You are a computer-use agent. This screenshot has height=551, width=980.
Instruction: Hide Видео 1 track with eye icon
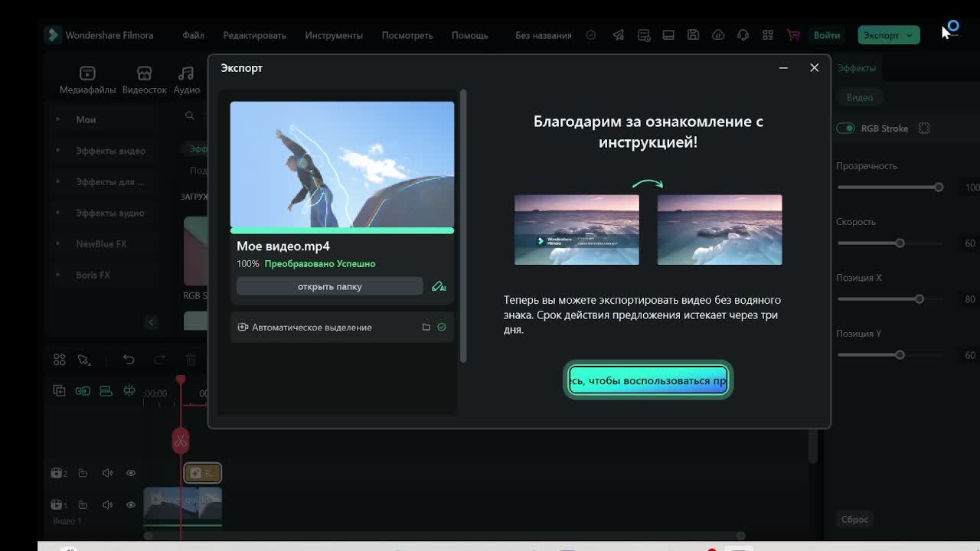(131, 505)
